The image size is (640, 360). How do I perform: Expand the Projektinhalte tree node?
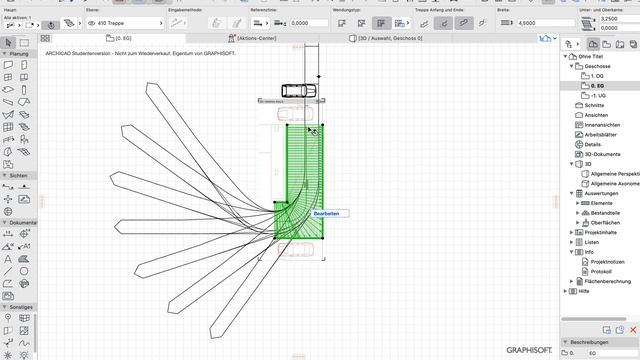[x=572, y=233]
